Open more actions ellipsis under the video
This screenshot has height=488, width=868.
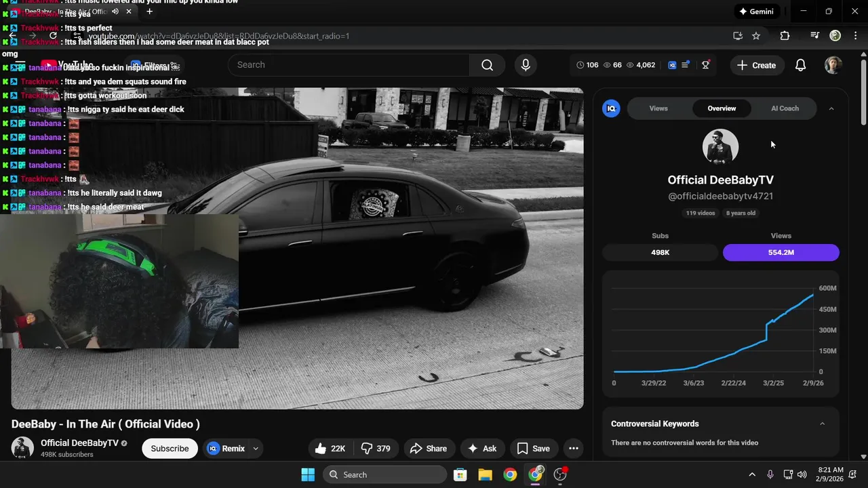tap(574, 449)
